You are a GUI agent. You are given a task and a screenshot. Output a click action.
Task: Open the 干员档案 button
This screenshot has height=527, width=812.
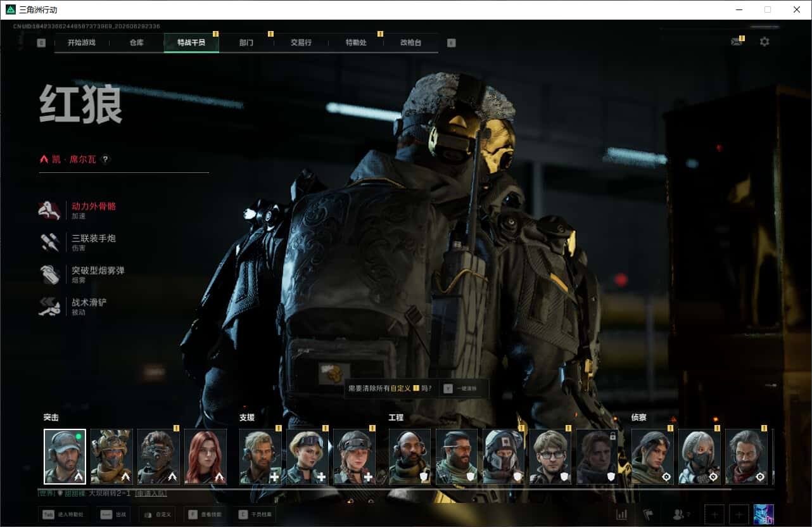255,514
